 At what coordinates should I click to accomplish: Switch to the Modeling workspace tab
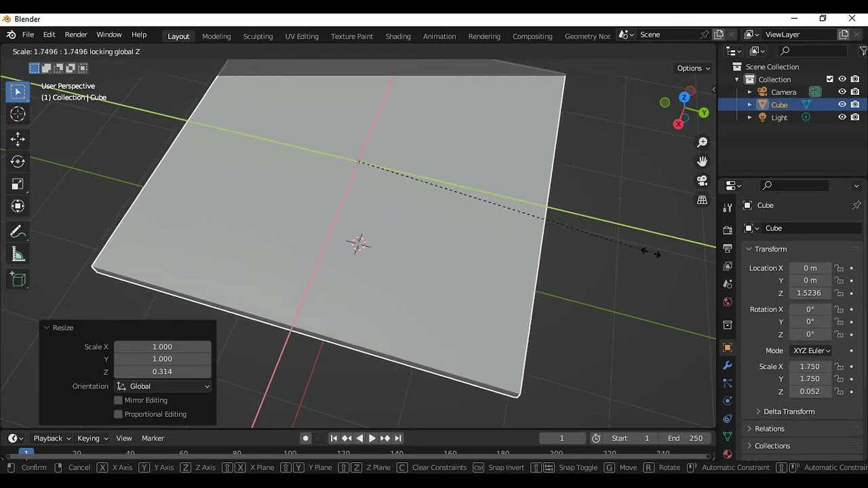(x=216, y=36)
